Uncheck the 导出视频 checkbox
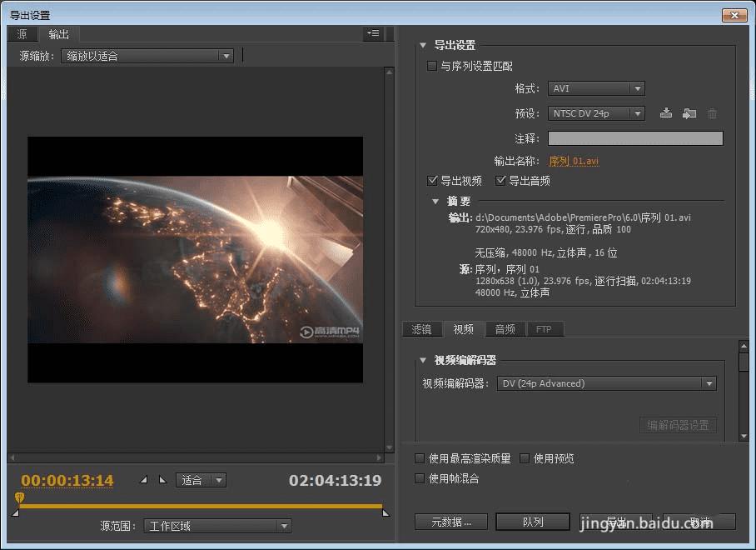This screenshot has height=550, width=756. pos(432,180)
